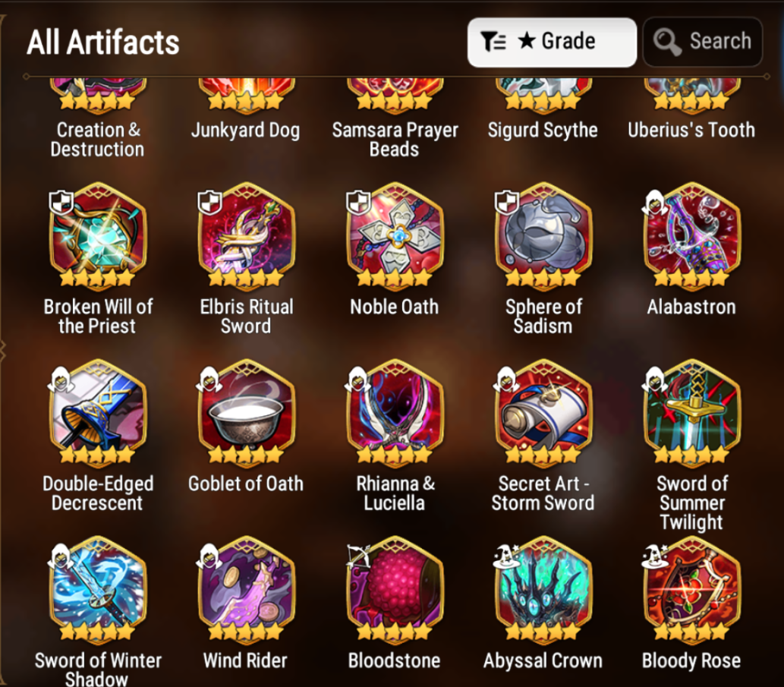Image resolution: width=784 pixels, height=687 pixels.
Task: Select the Bloodstone artifact icon
Action: pyautogui.click(x=395, y=591)
